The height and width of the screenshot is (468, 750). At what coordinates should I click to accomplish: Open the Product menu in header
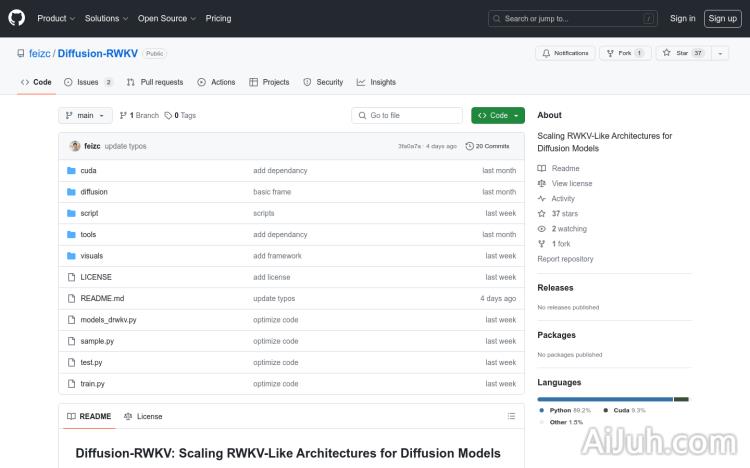pos(55,18)
